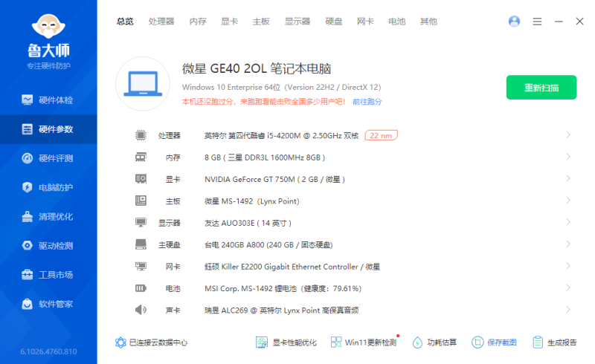
Task: Expand the 内存 row chevron
Action: [568, 157]
